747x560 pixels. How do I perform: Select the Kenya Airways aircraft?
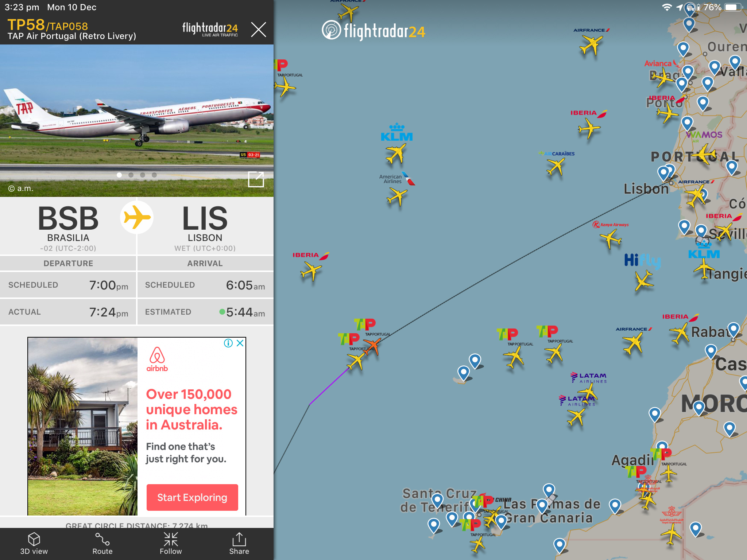tap(610, 239)
